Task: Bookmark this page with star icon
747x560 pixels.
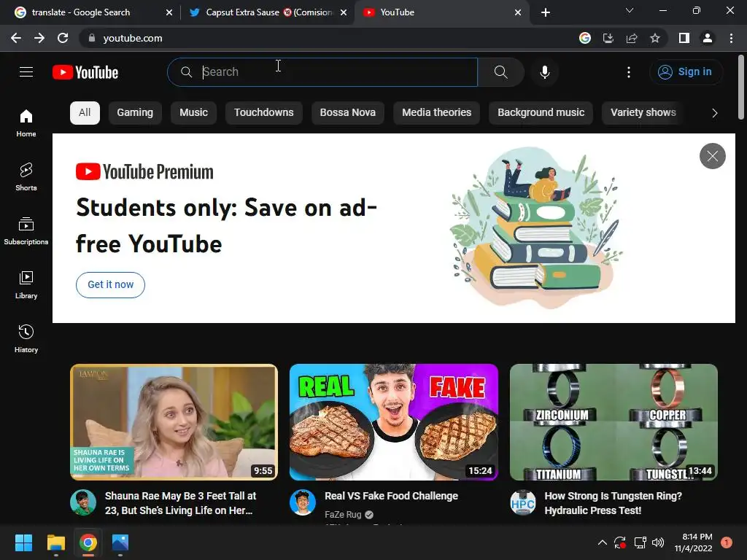Action: pyautogui.click(x=655, y=38)
